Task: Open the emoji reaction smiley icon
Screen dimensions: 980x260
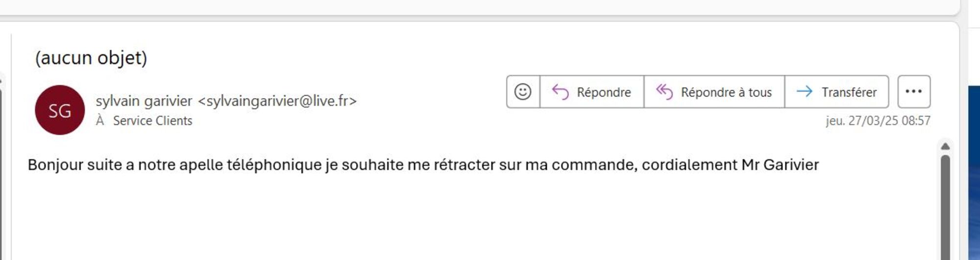Action: [x=523, y=92]
